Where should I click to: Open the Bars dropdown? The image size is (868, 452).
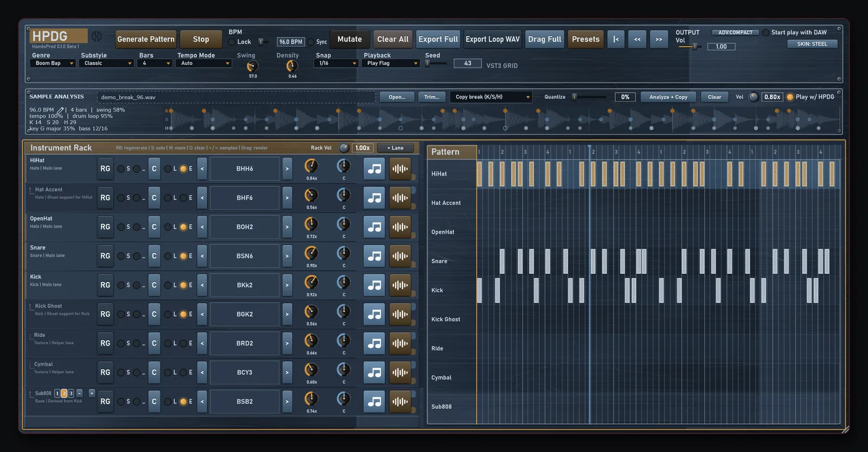155,63
